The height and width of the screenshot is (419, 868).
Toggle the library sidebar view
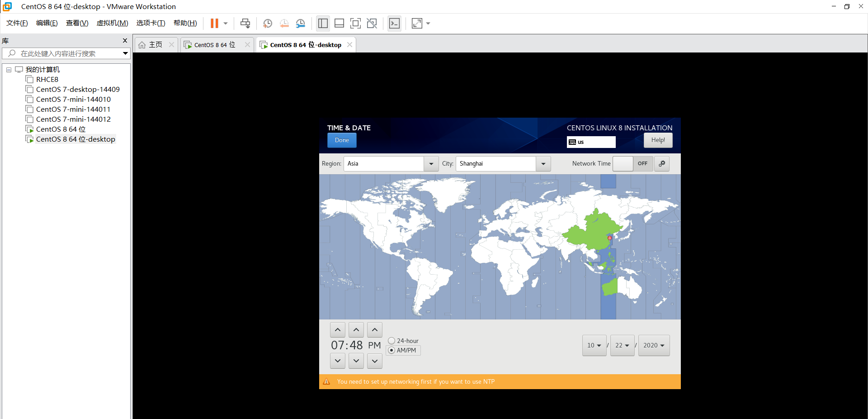pyautogui.click(x=323, y=24)
